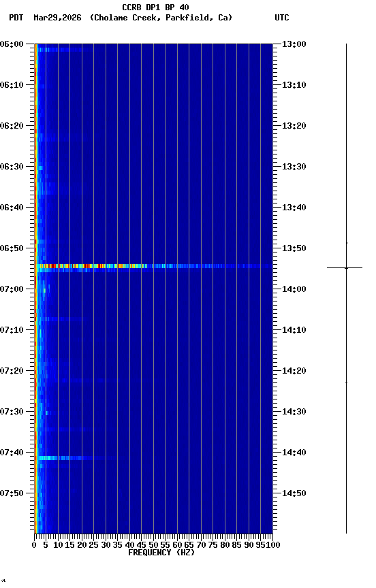Click the 14:50 UTC time label
The height and width of the screenshot is (588, 376).
294,494
